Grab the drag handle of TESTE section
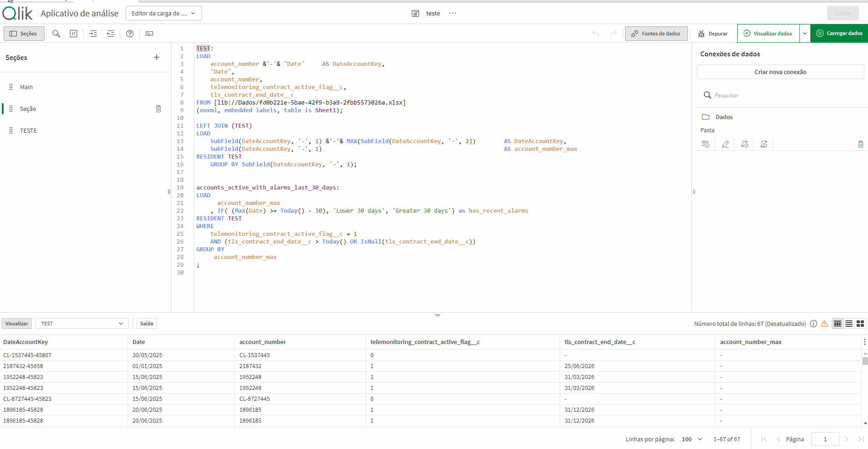868x449 pixels. tap(11, 130)
